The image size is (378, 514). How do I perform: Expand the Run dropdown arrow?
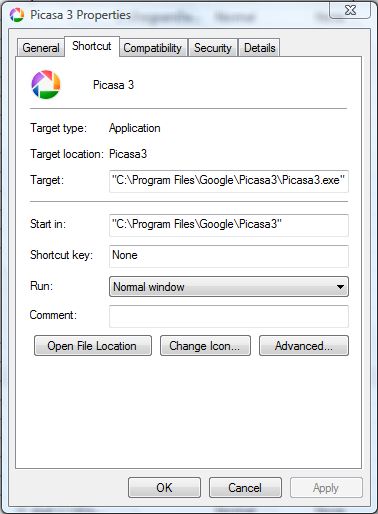[x=340, y=287]
